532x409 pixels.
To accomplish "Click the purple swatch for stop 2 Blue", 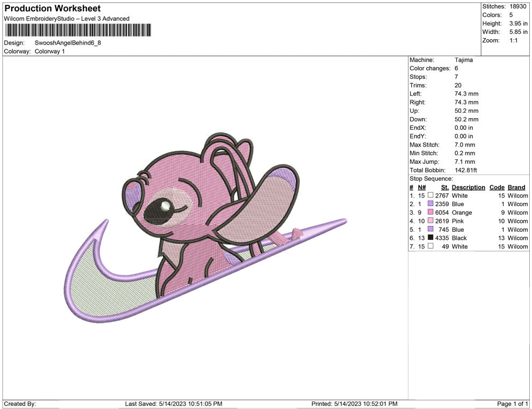I will (x=430, y=203).
